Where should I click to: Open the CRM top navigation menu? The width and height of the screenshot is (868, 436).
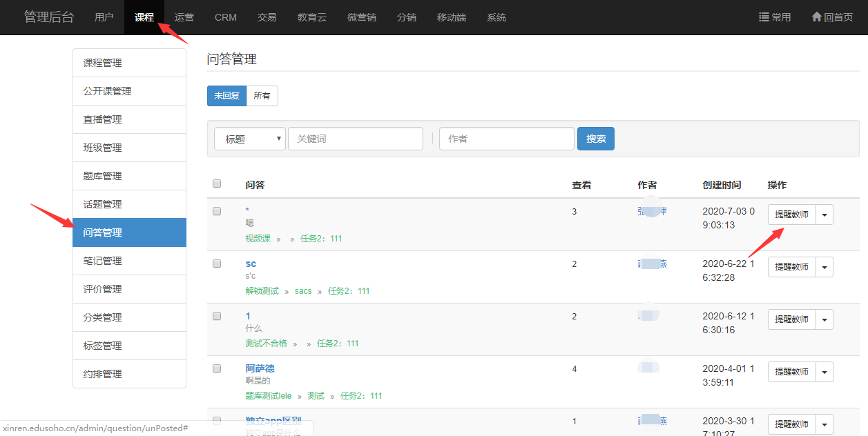[226, 17]
